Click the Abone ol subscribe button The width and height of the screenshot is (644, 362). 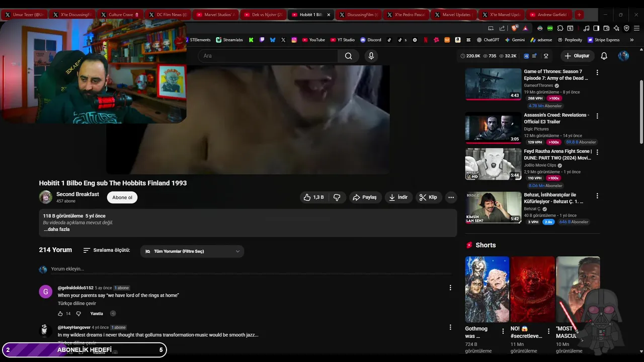tap(122, 198)
